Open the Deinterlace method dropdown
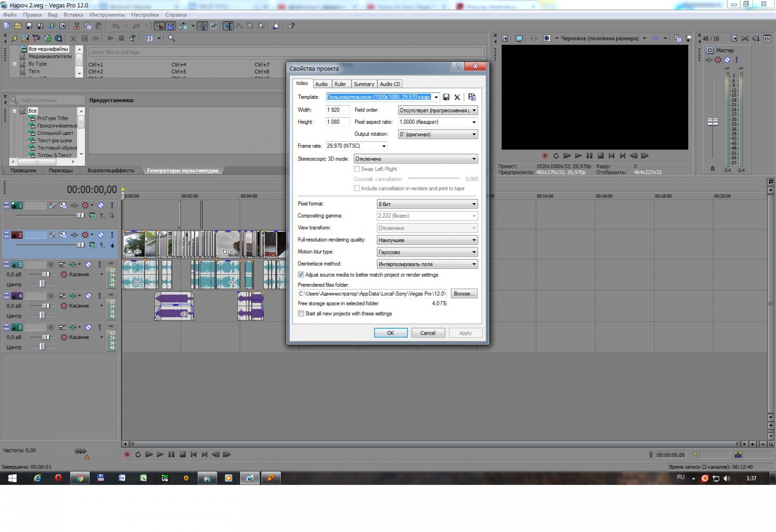Image resolution: width=776 pixels, height=532 pixels. (474, 264)
